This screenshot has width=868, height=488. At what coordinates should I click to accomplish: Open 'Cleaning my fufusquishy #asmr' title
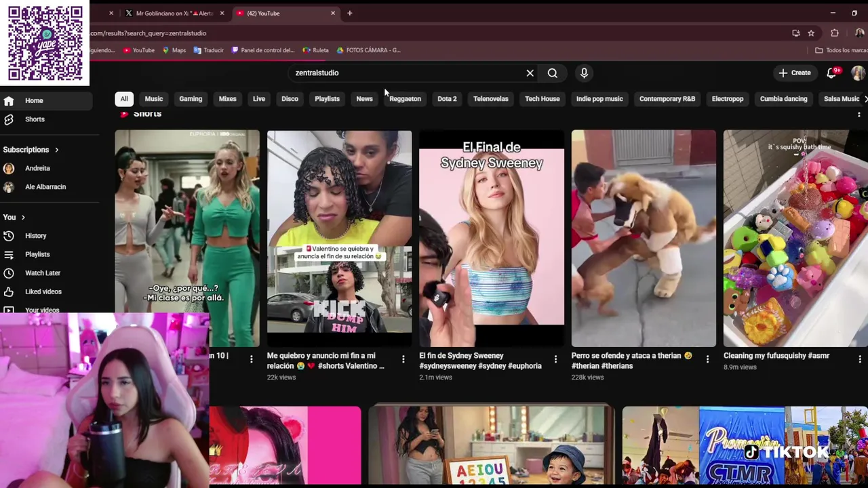tap(776, 356)
